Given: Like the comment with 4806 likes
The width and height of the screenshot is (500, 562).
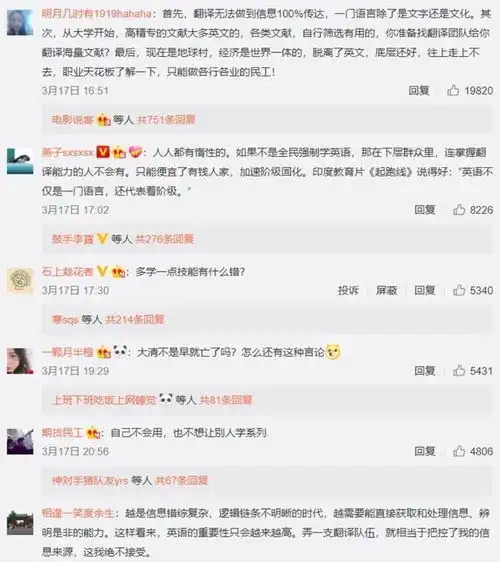Looking at the screenshot, I should pos(459,451).
